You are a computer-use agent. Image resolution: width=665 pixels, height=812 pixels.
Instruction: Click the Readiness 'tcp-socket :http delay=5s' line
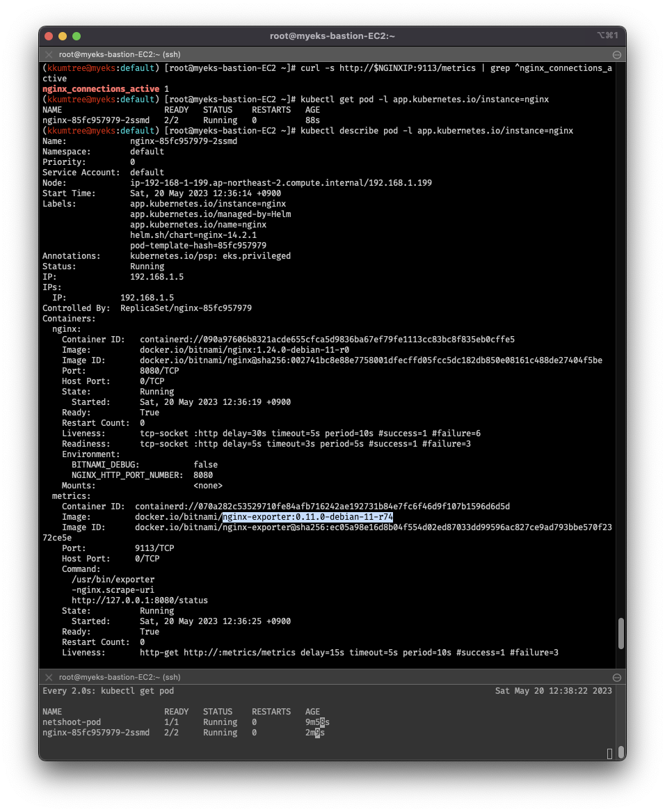click(305, 444)
